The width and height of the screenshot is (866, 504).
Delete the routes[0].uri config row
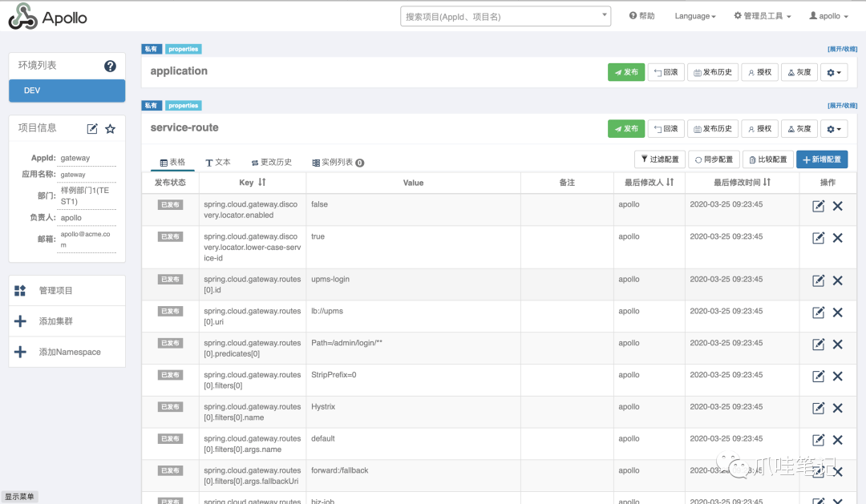(x=837, y=312)
